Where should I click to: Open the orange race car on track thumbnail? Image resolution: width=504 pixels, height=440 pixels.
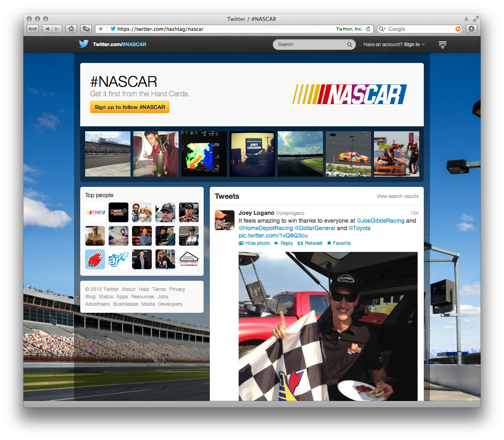tap(348, 154)
